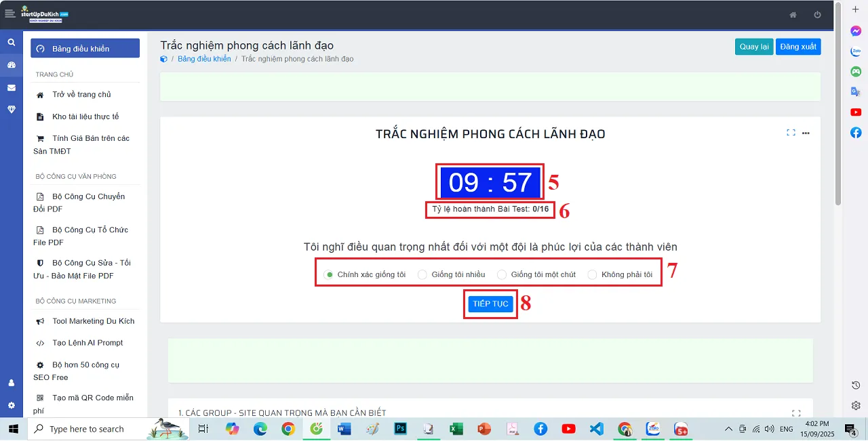Click the 09 : 57 countdown timer
Image resolution: width=868 pixels, height=441 pixels.
pyautogui.click(x=490, y=182)
